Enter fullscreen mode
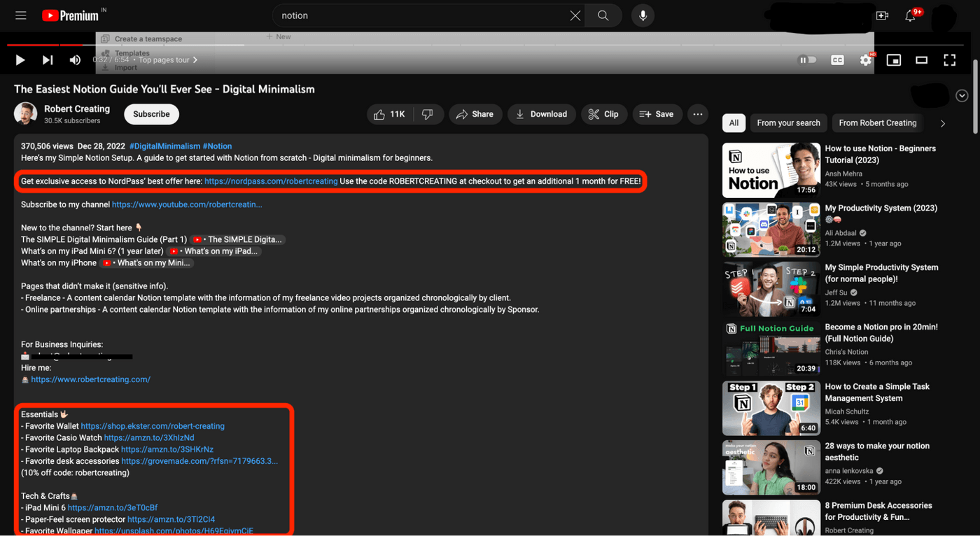Image resolution: width=980 pixels, height=536 pixels. 949,60
